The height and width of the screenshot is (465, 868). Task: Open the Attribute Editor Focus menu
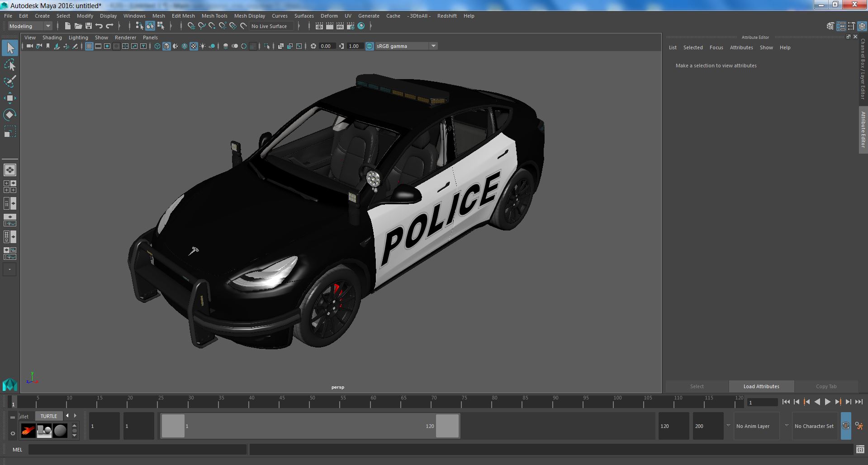click(x=716, y=47)
